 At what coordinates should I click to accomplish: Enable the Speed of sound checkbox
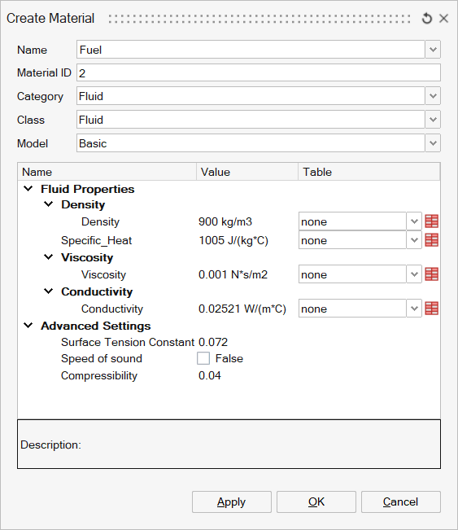(203, 358)
